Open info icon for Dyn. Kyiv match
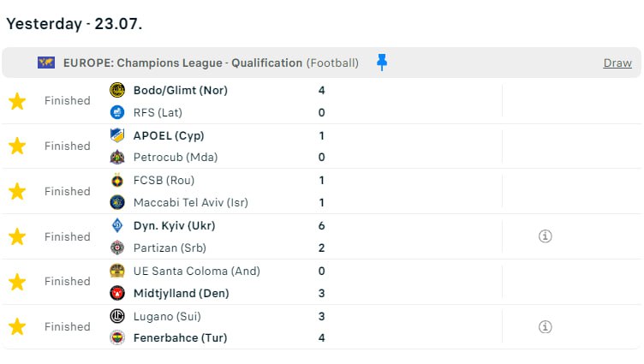The width and height of the screenshot is (644, 364). click(x=546, y=236)
